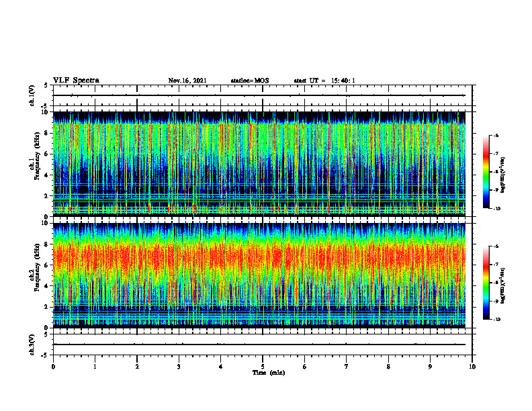Click the time axis tick label "1"
Viewport: 532px width, 411px height.
coord(95,367)
